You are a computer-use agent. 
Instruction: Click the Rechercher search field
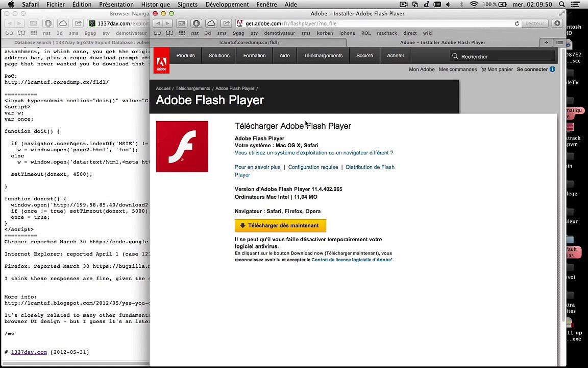point(502,56)
